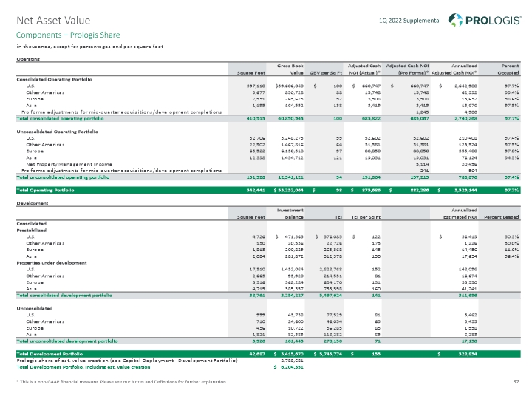
Task: Click the 'Net Property Management Income' row label
Action: pos(69,164)
